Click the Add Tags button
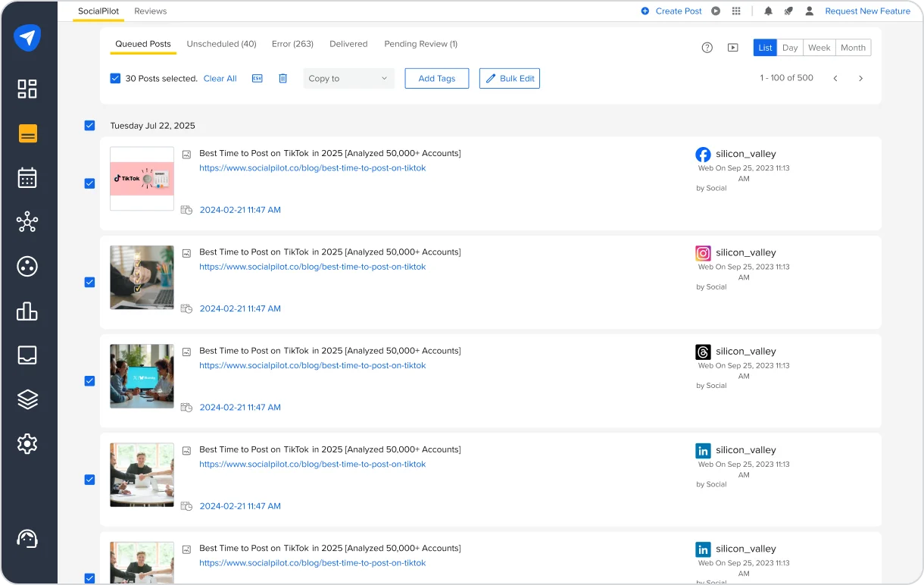The width and height of the screenshot is (924, 585). [437, 78]
